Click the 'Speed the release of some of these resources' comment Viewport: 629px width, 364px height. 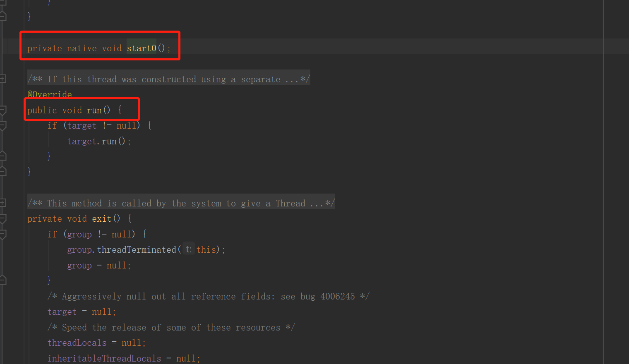pos(171,328)
